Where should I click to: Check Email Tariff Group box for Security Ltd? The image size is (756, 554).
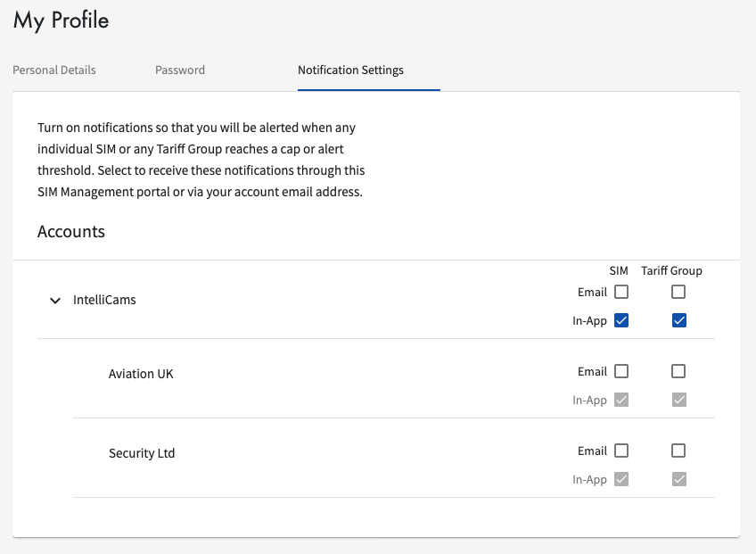[x=678, y=451]
